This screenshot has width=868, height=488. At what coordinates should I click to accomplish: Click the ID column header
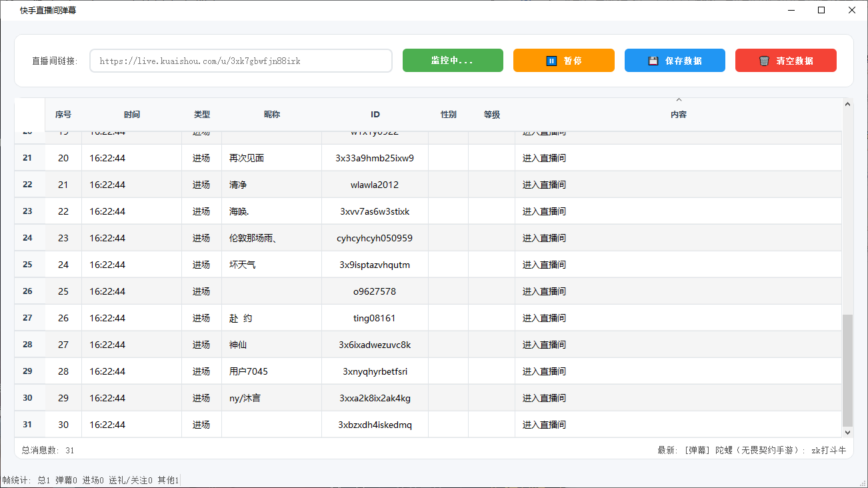375,115
